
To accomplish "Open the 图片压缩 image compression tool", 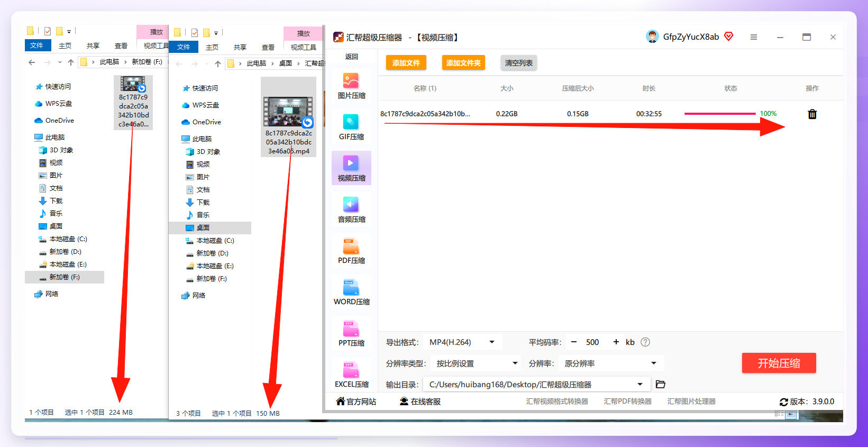I will 351,86.
